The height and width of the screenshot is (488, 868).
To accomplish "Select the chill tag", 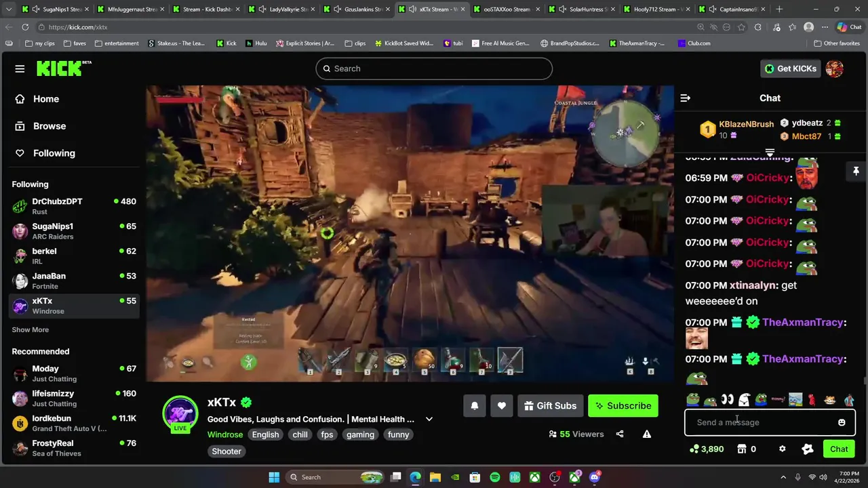I will click(300, 434).
